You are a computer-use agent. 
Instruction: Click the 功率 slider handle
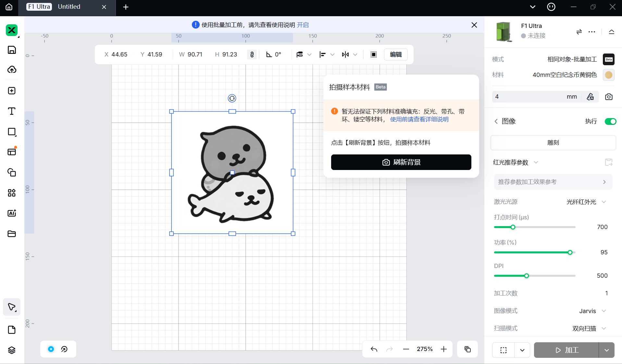pyautogui.click(x=570, y=252)
